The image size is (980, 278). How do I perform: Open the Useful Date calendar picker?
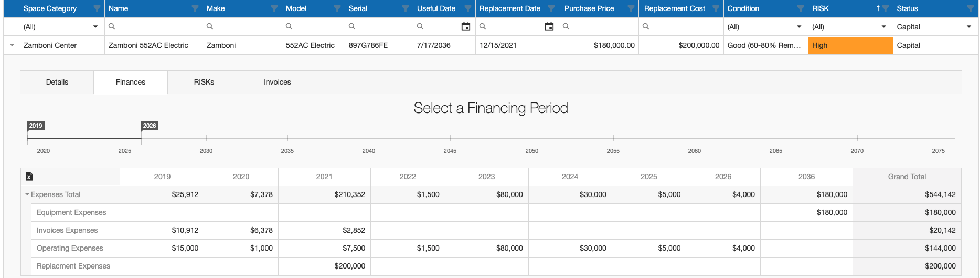pyautogui.click(x=465, y=27)
